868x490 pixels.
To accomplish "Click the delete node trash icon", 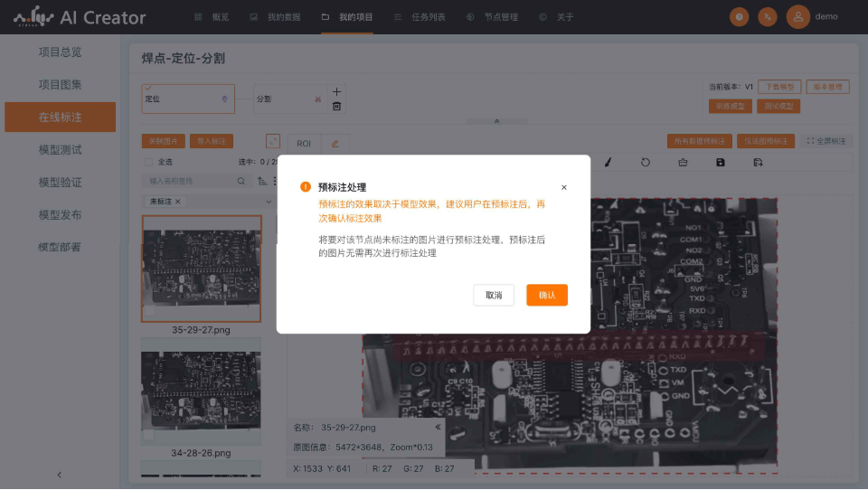I will 336,106.
